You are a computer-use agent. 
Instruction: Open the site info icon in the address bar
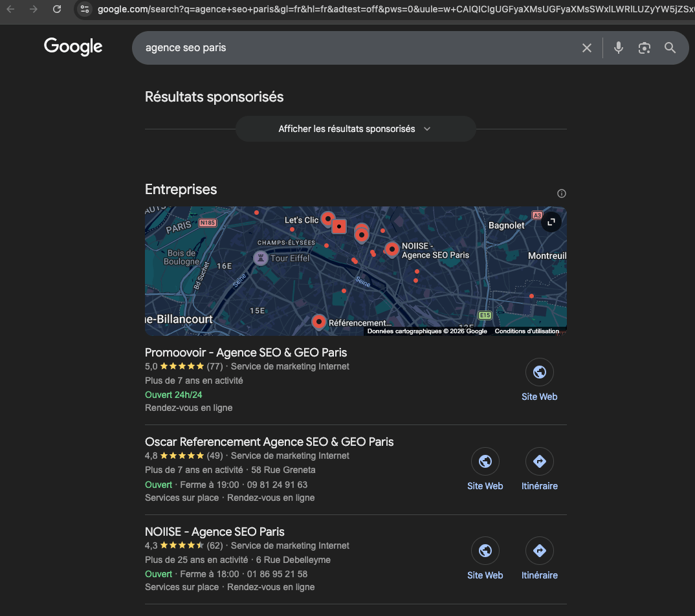[85, 9]
